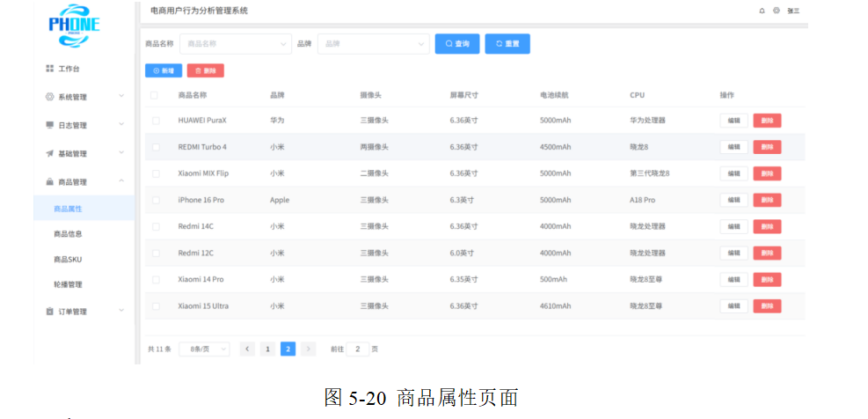The image size is (868, 419).
Task: Click the 重置 reset button
Action: click(507, 44)
